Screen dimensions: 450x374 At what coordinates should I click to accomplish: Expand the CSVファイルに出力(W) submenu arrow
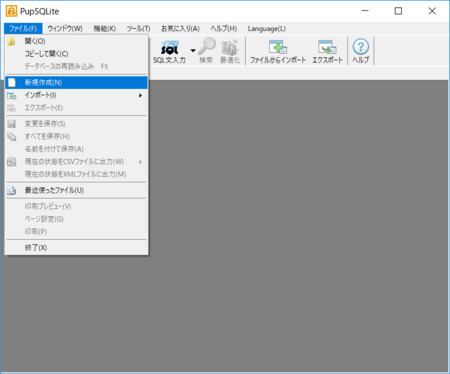(140, 162)
